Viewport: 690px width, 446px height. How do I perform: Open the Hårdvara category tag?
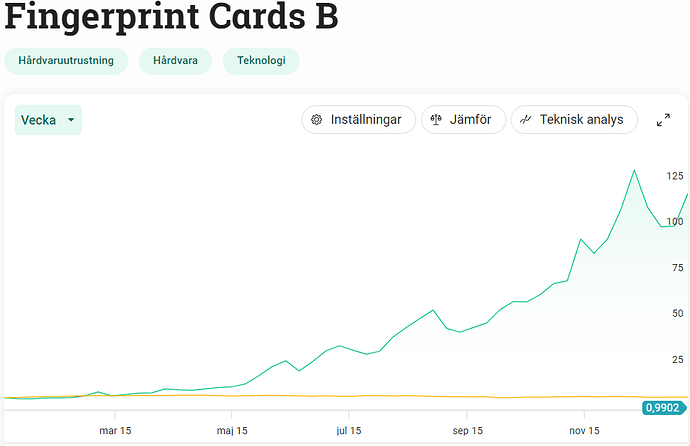coord(175,61)
